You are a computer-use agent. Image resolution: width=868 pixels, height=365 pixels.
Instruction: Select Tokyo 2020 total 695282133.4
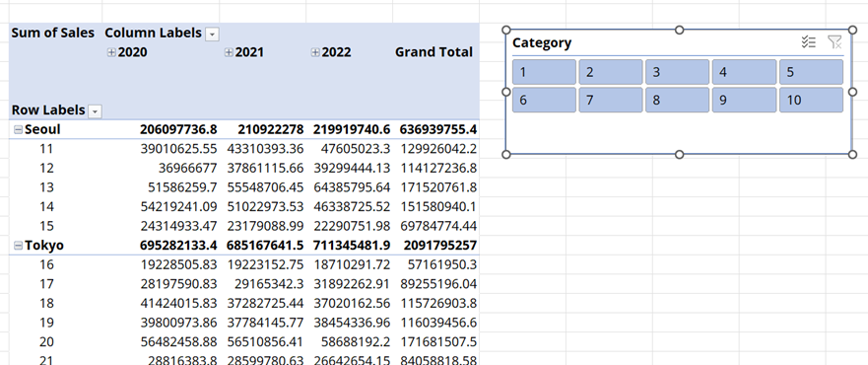coord(178,246)
